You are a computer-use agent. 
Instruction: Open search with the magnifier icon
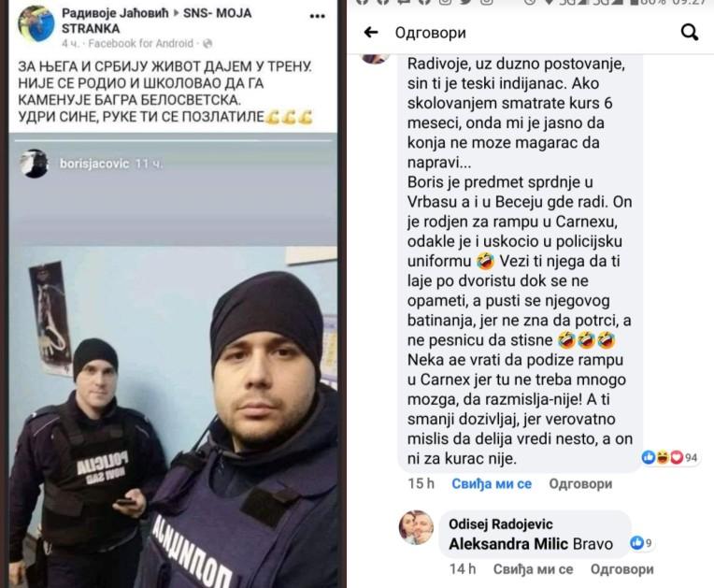click(x=690, y=33)
